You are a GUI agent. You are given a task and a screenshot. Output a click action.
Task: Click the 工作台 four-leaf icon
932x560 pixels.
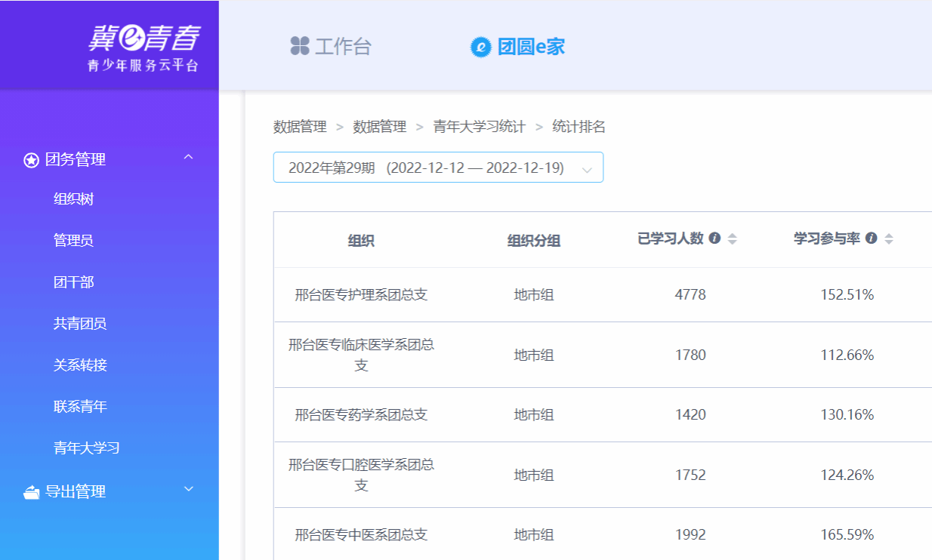(300, 46)
